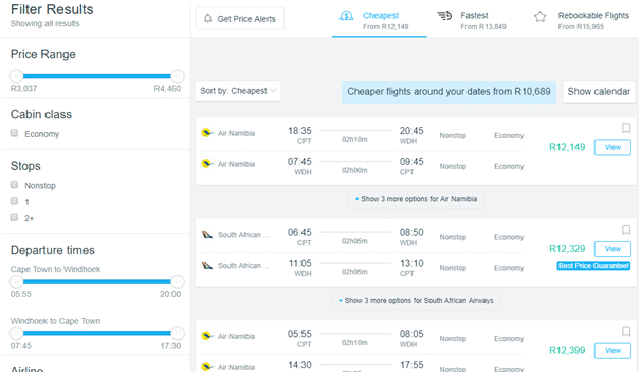Check the 2+ stops filter
Viewport: 644px width, 382px height.
[14, 217]
